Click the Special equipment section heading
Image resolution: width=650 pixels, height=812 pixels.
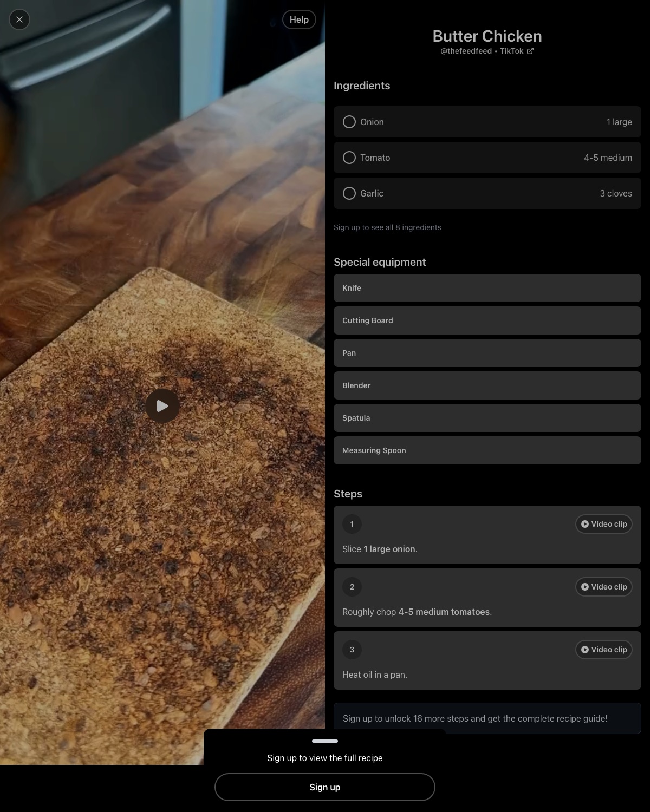[x=380, y=262]
